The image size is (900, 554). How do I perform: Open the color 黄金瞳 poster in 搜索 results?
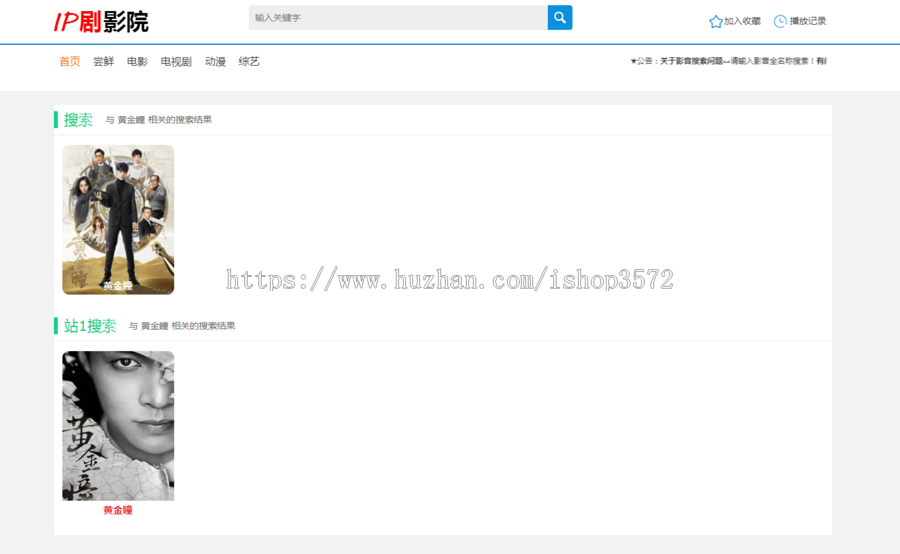118,220
